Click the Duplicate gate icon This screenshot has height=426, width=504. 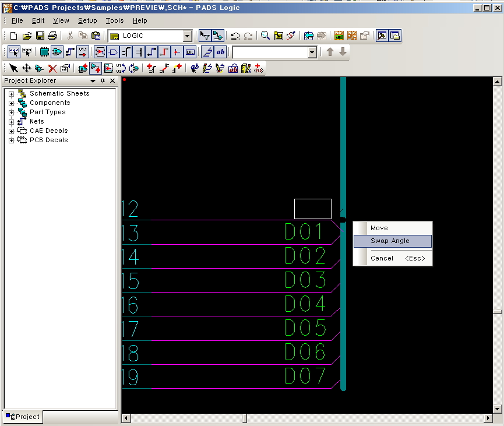[x=39, y=68]
